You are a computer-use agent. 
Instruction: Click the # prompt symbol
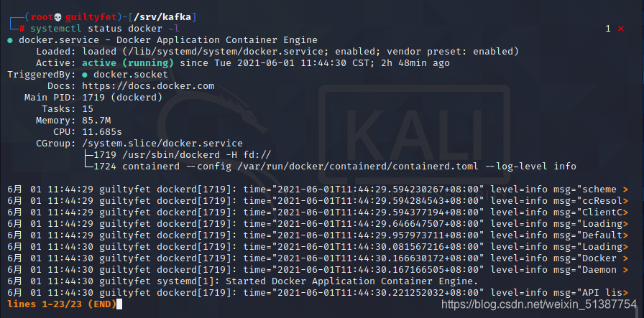22,29
